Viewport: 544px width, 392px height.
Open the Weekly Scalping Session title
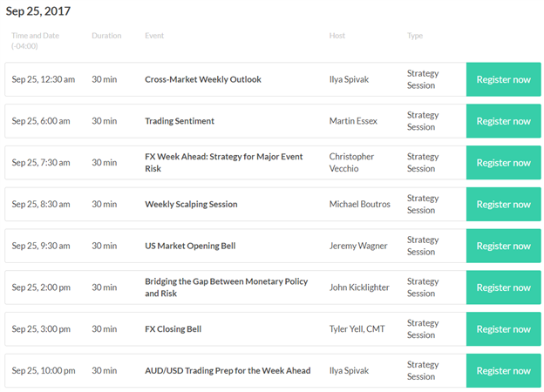coord(191,204)
